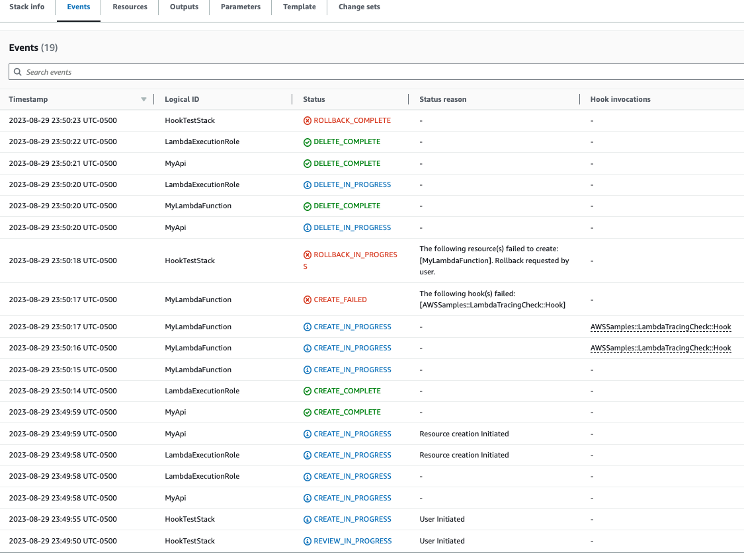The height and width of the screenshot is (560, 744).
Task: Open the Change sets tab
Action: [358, 7]
